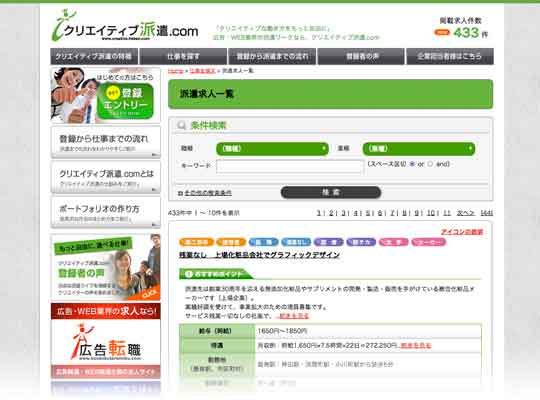Click the first purple job tag icon

(x=328, y=242)
